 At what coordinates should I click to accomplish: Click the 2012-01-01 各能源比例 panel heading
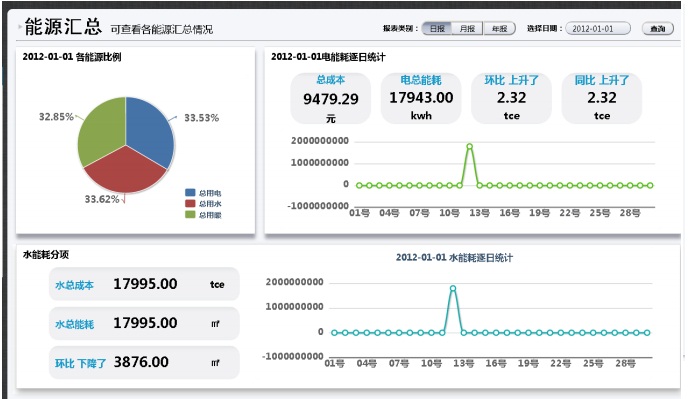click(x=72, y=57)
